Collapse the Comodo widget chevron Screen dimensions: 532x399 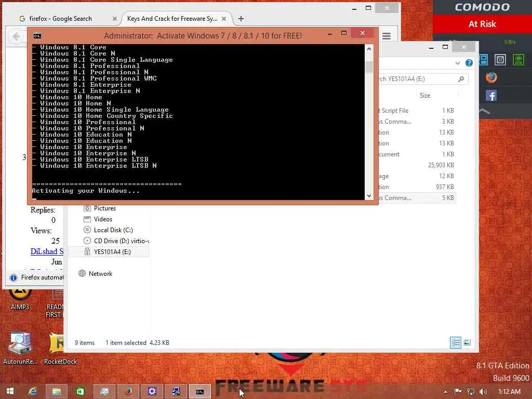pos(485,111)
